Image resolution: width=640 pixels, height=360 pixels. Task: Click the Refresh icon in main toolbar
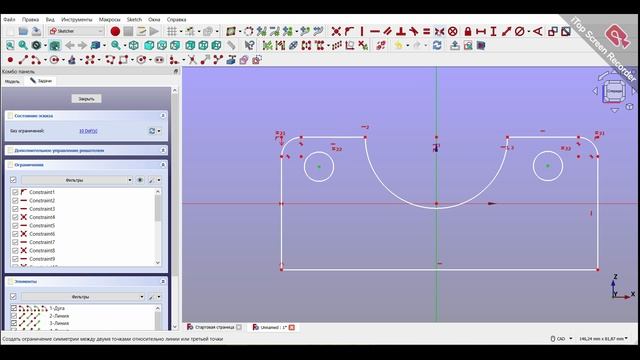tap(437, 46)
